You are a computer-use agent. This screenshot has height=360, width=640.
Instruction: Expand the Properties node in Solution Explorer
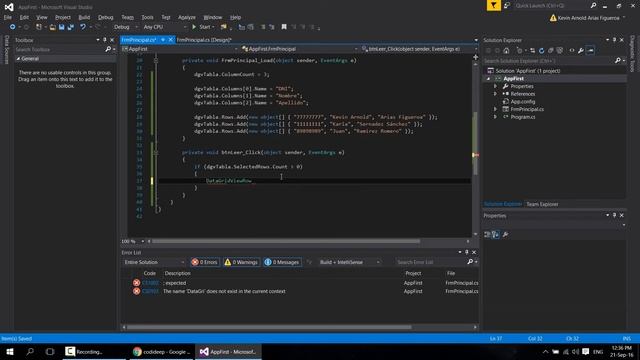click(x=495, y=86)
